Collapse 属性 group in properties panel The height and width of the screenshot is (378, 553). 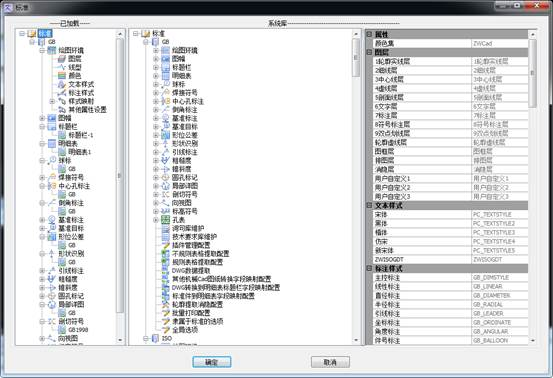pos(369,34)
